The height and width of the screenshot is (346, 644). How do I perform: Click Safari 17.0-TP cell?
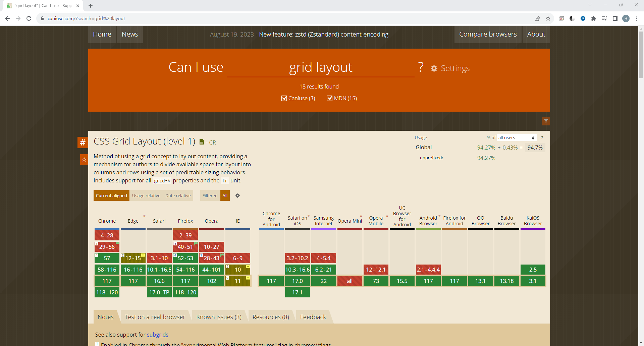point(159,292)
